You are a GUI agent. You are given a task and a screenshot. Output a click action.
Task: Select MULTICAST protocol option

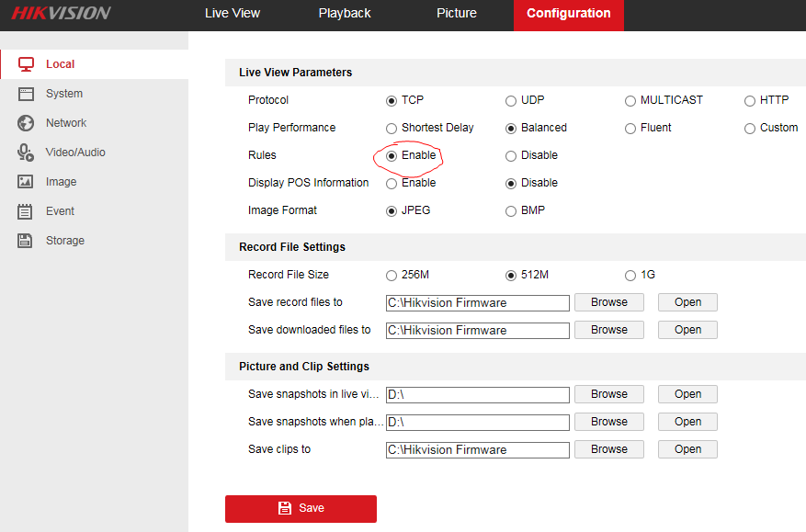tap(630, 101)
